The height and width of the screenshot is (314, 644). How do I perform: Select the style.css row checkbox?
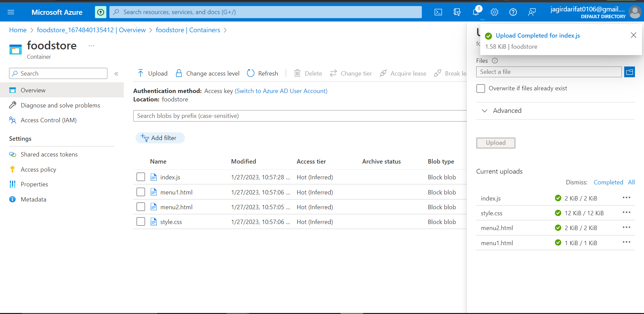[141, 222]
